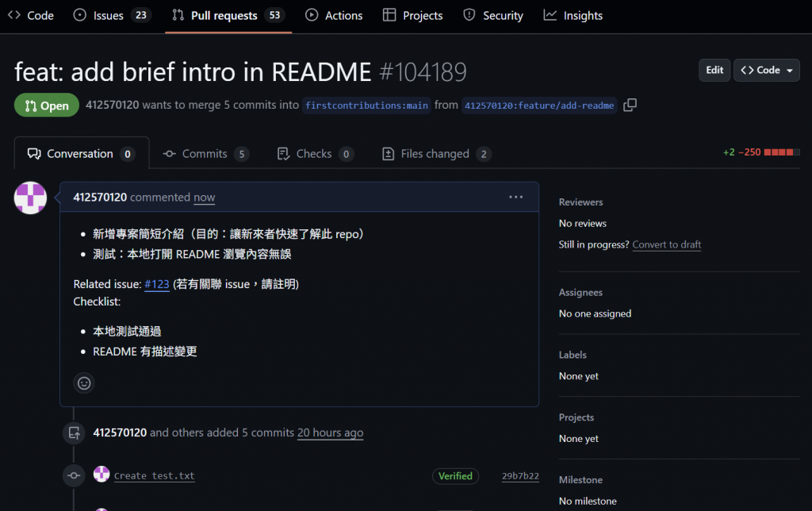Open the Code repository tab
812x511 pixels.
31,16
